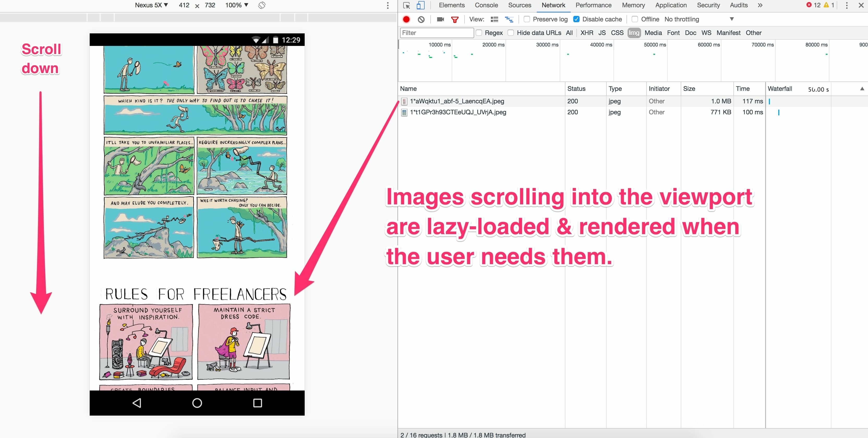The width and height of the screenshot is (868, 438).
Task: Click the record network log button
Action: [406, 19]
